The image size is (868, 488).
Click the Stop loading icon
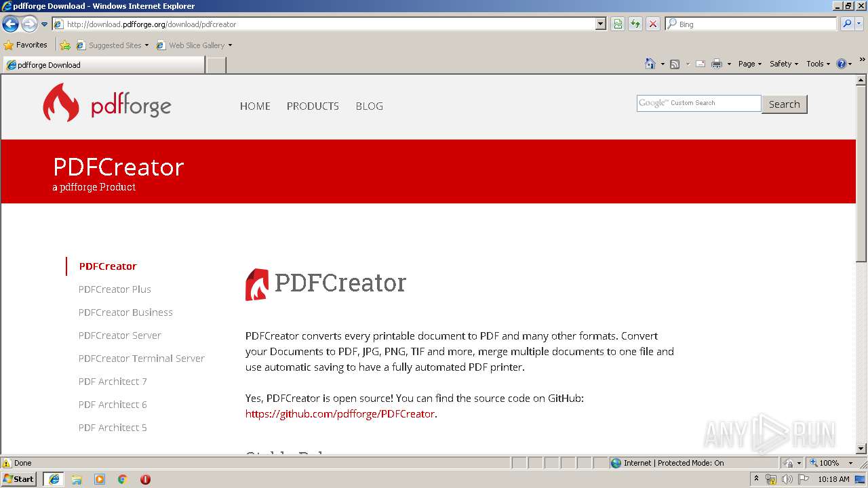tap(653, 24)
